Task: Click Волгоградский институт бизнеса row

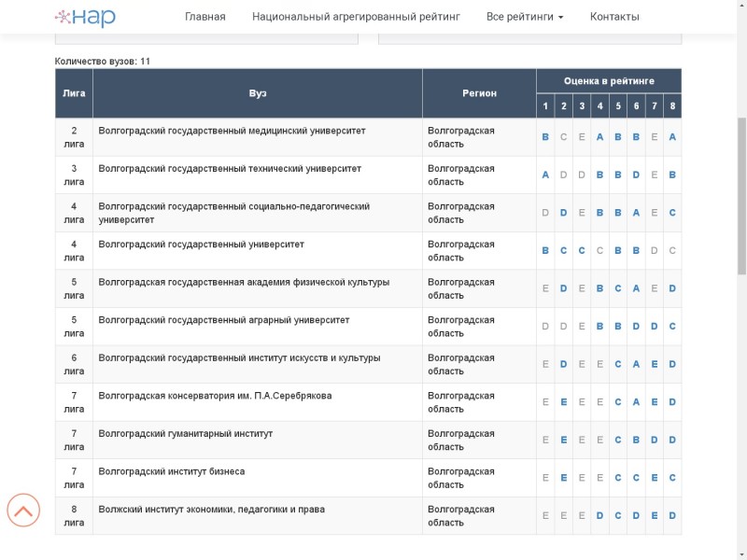Action: pyautogui.click(x=172, y=471)
